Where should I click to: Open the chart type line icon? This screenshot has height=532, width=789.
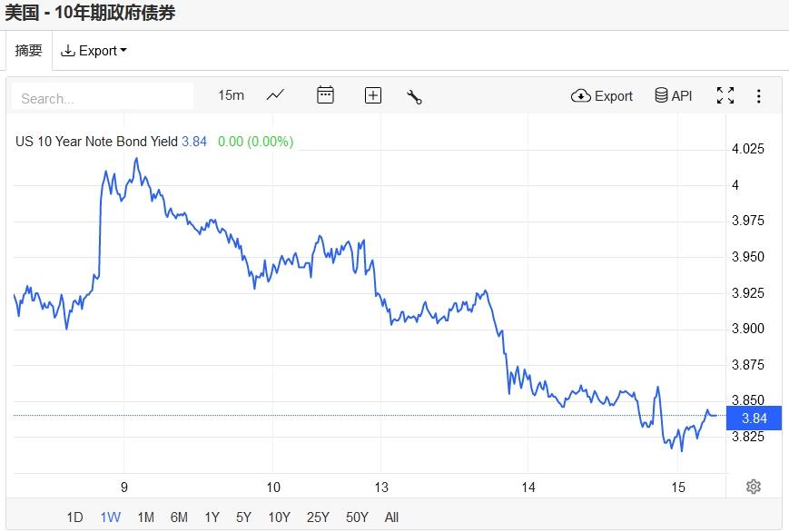[x=276, y=95]
